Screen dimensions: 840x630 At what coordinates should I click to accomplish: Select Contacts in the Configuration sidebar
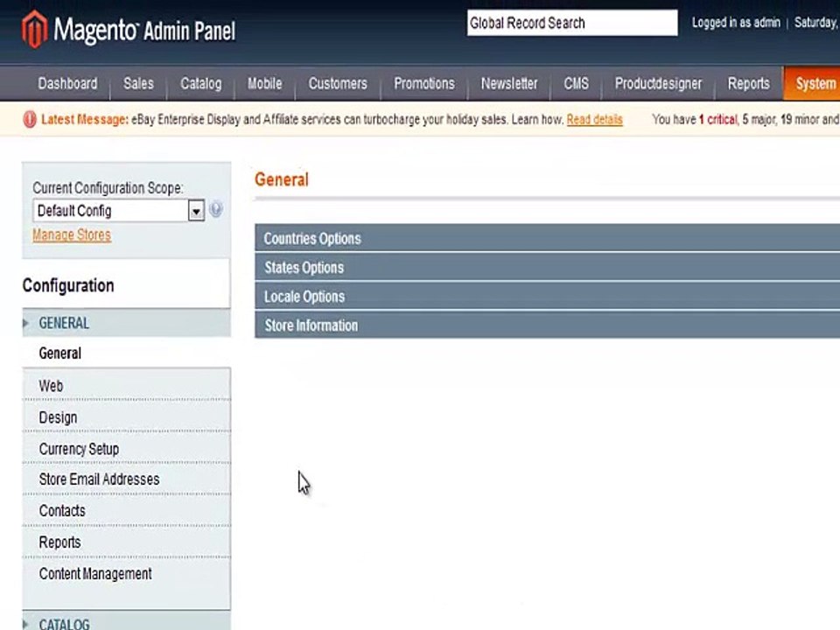coord(126,510)
